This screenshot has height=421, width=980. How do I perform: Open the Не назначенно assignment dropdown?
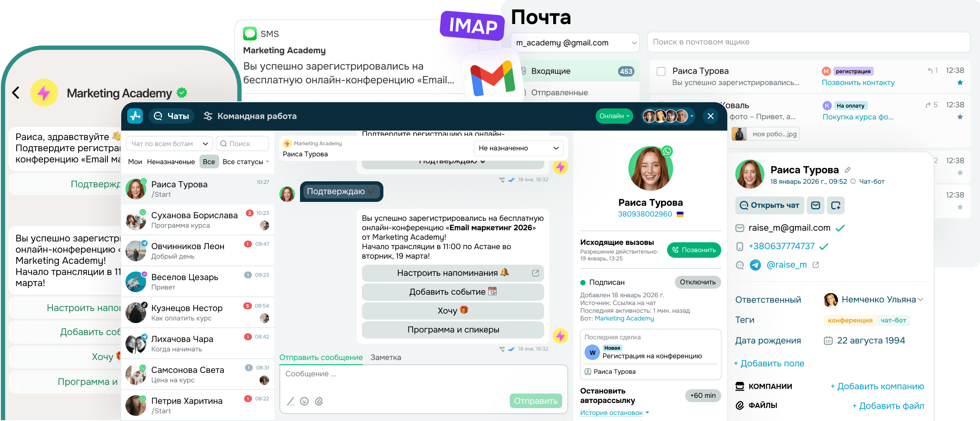[x=518, y=148]
